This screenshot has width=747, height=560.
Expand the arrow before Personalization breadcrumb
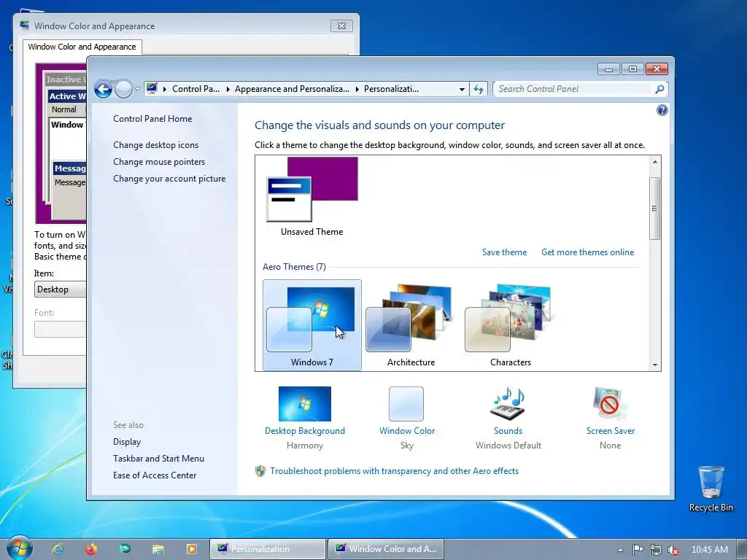click(x=357, y=89)
